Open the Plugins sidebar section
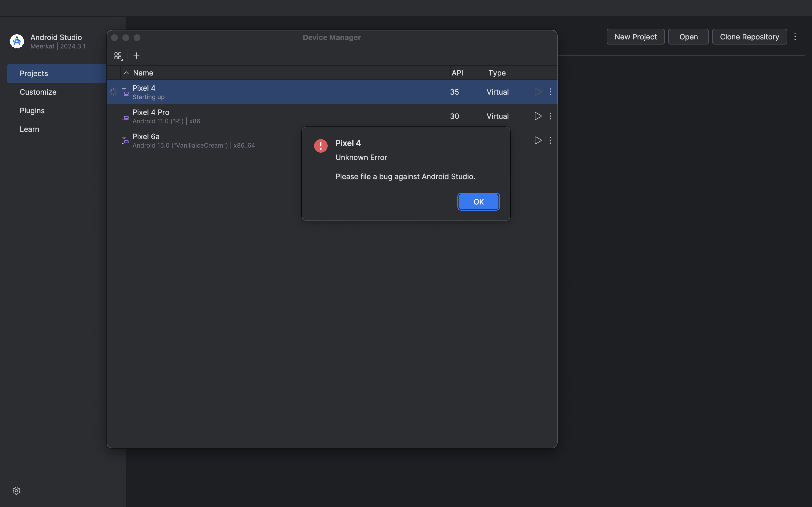Viewport: 812px width, 507px height. [x=32, y=110]
